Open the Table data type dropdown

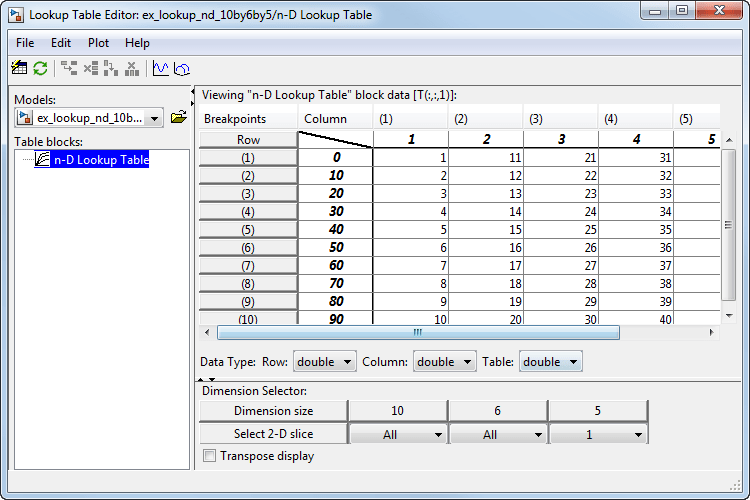[x=551, y=362]
